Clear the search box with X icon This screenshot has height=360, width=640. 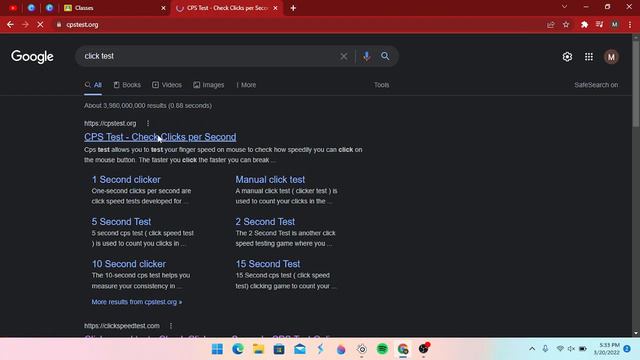(344, 56)
